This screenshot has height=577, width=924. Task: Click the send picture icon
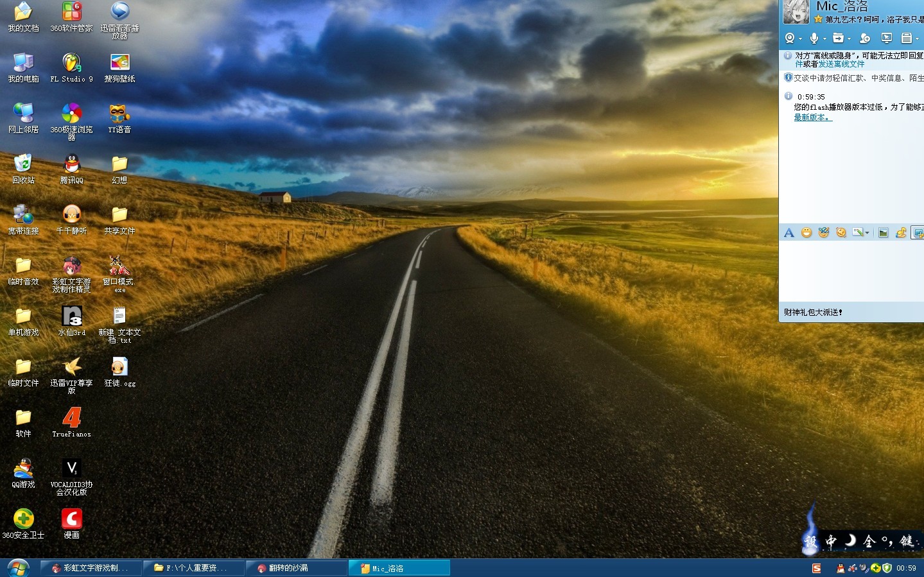pos(884,232)
